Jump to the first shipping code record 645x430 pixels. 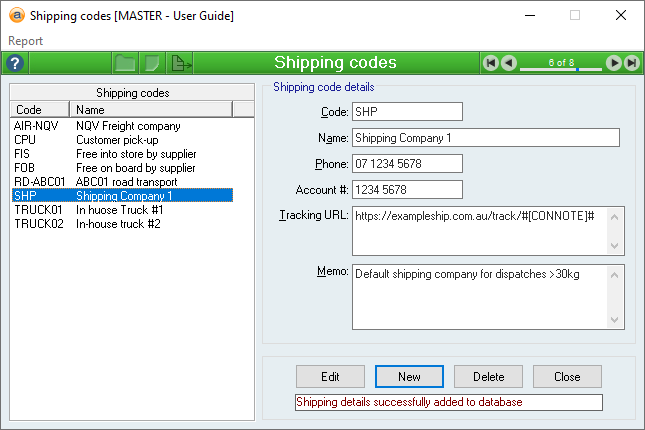point(491,63)
